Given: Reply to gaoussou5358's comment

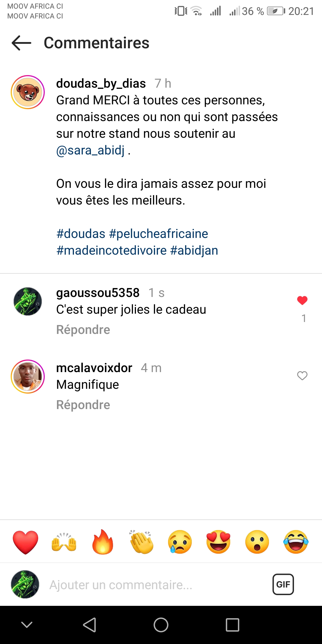Looking at the screenshot, I should (83, 330).
